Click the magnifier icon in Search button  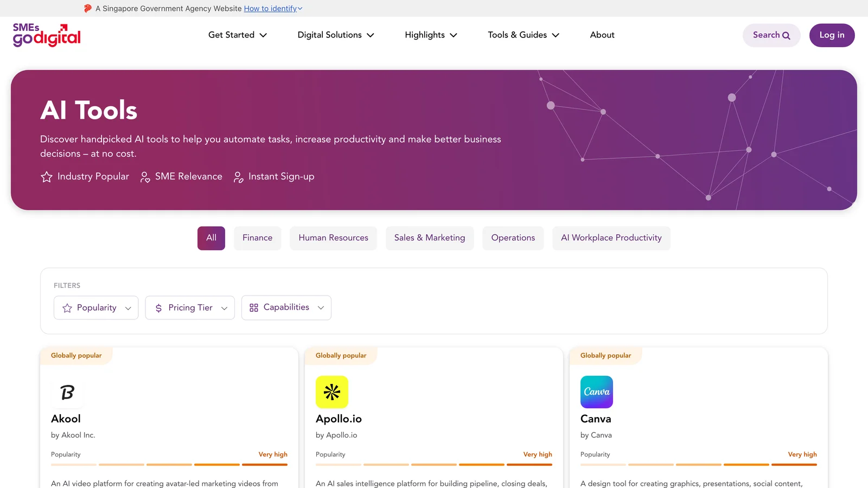coord(786,35)
